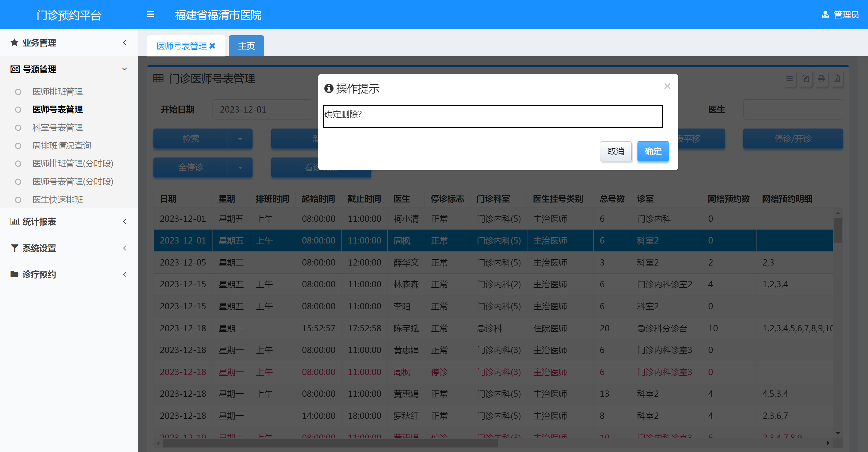Image resolution: width=868 pixels, height=452 pixels.
Task: Click the Excel export icon
Action: tap(837, 78)
